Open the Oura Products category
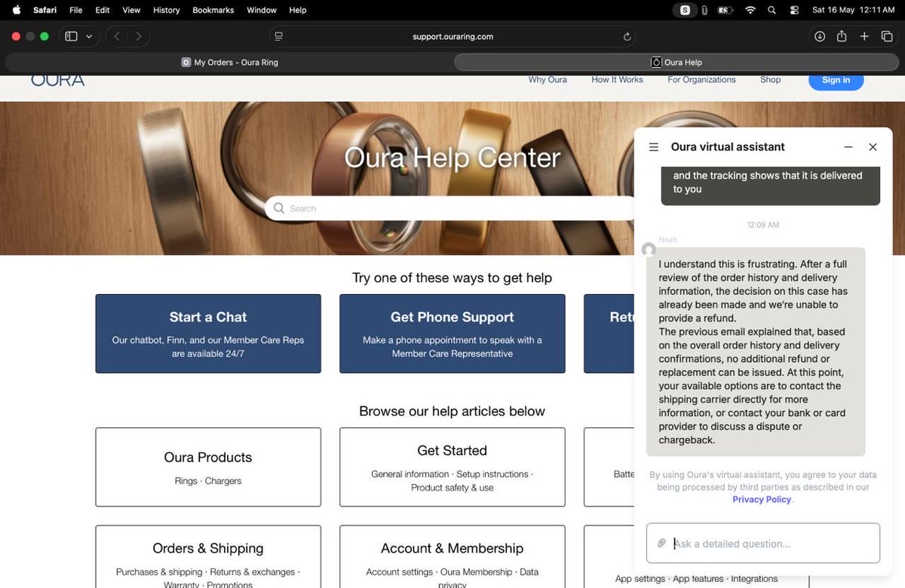The height and width of the screenshot is (588, 905). pyautogui.click(x=208, y=467)
